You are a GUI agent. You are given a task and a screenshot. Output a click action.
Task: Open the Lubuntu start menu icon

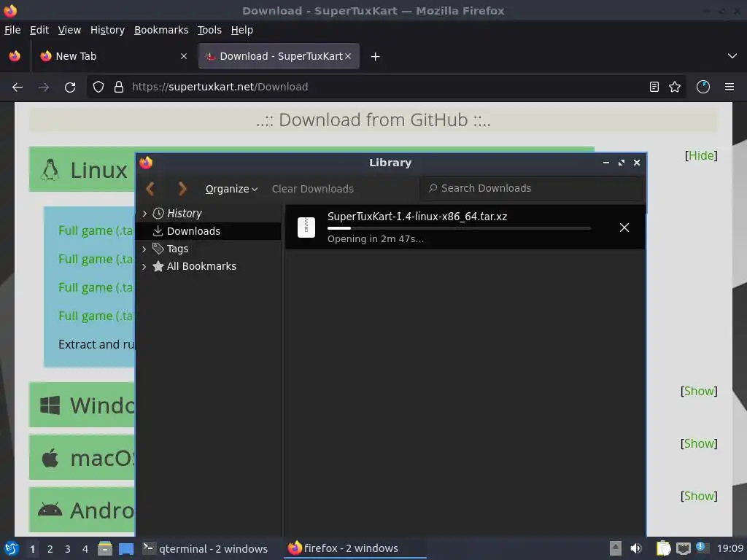coord(12,549)
